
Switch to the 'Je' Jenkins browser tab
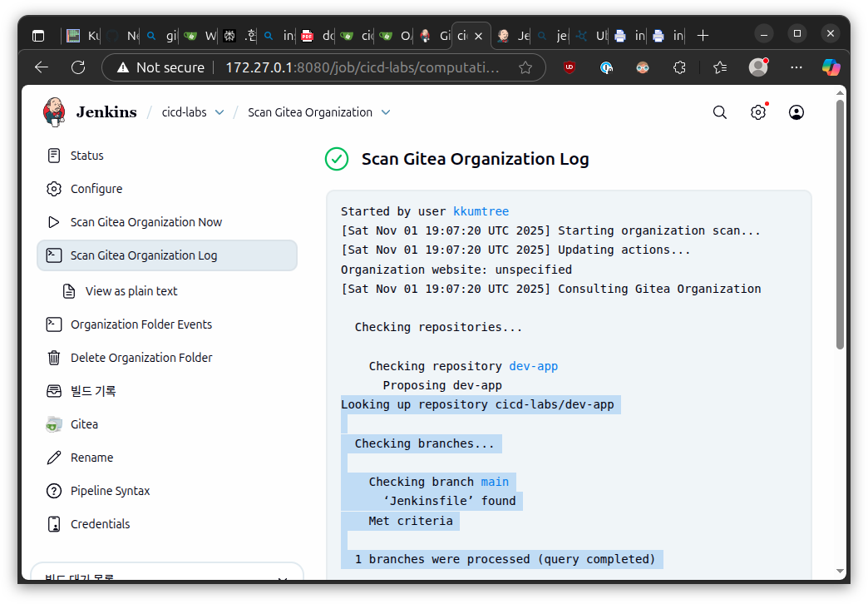click(513, 36)
